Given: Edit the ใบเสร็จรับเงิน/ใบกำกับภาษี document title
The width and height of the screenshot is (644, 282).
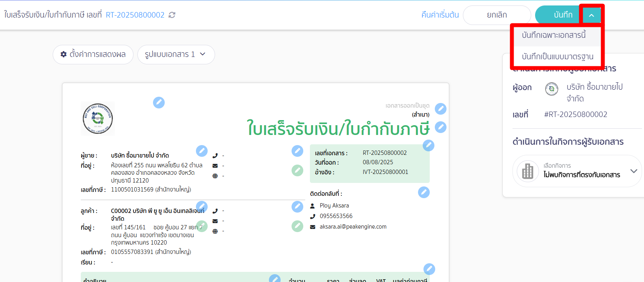Looking at the screenshot, I should [441, 127].
